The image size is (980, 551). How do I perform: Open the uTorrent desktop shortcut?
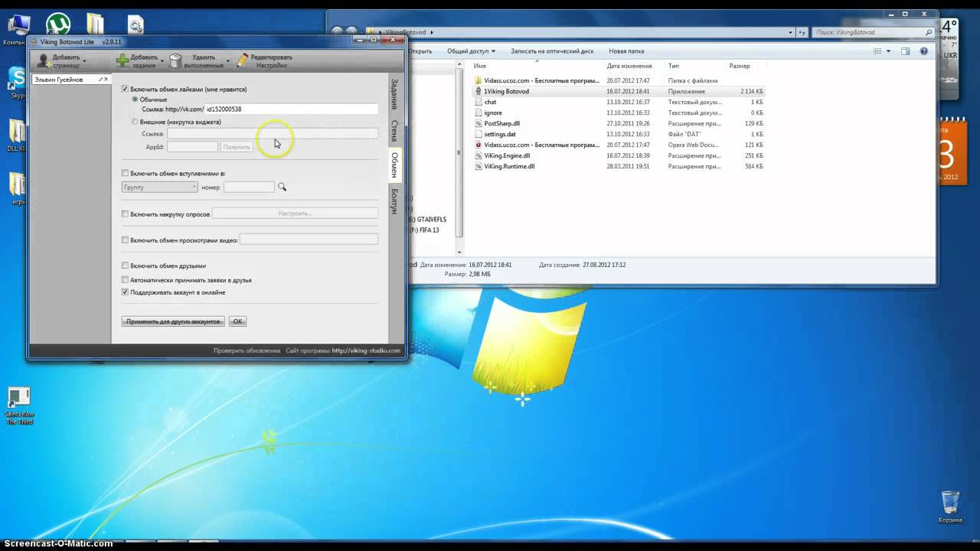point(58,25)
